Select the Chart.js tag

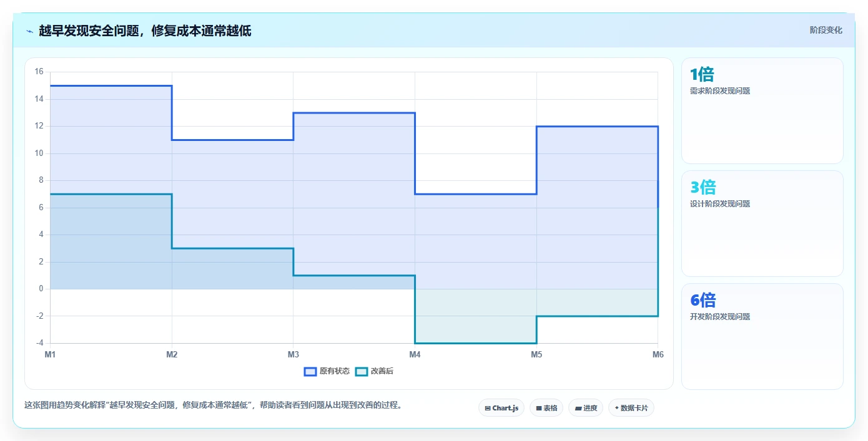[501, 408]
